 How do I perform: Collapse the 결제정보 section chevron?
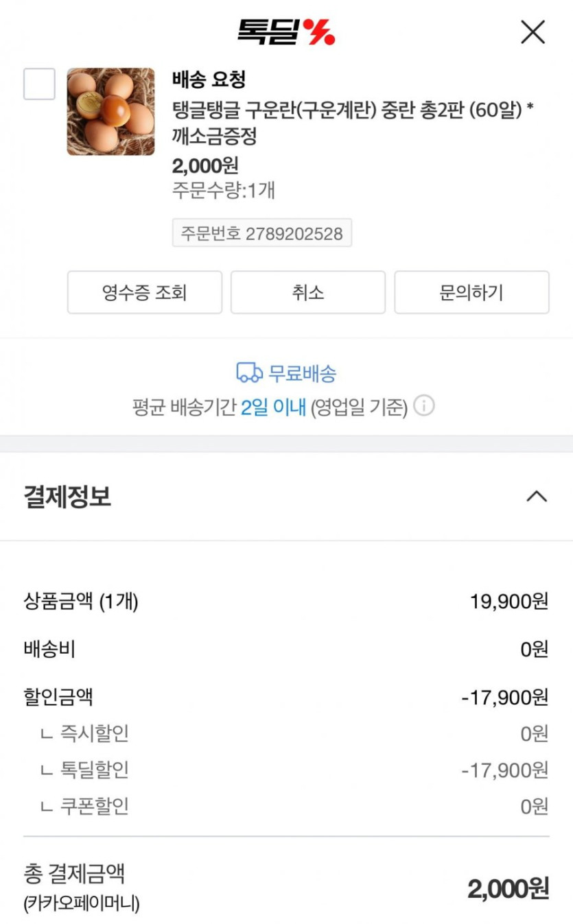tap(536, 497)
